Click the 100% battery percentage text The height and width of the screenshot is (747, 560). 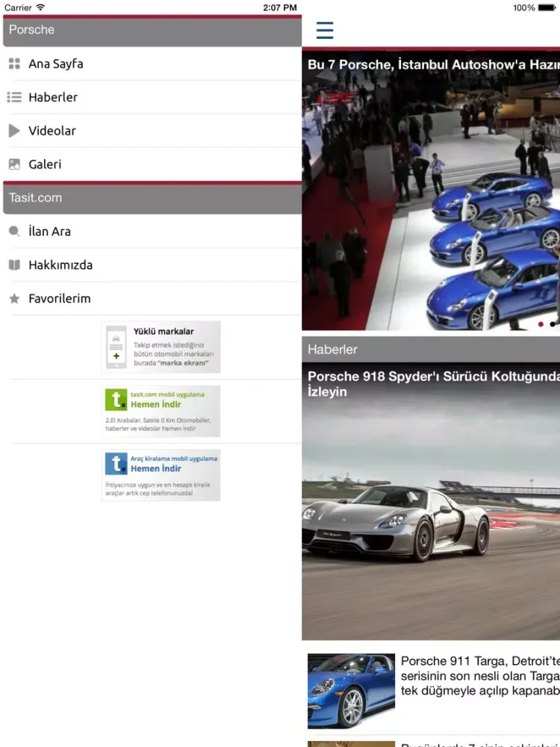(x=524, y=7)
